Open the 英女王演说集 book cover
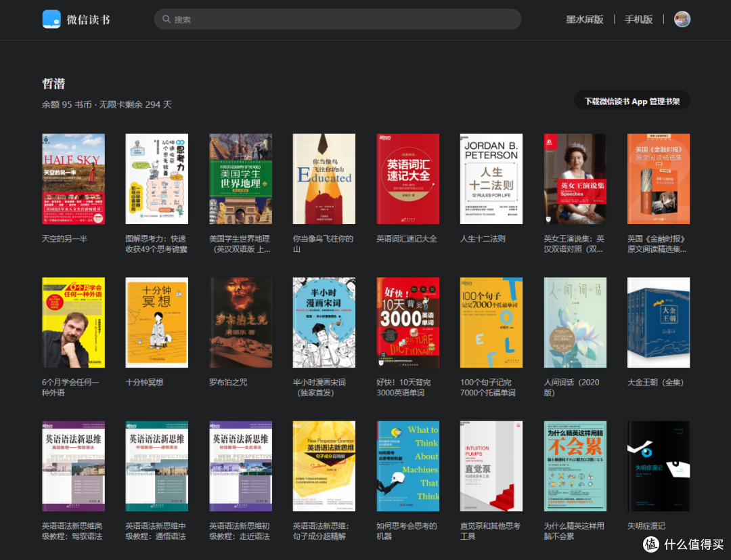Viewport: 731px width, 560px height. click(575, 179)
